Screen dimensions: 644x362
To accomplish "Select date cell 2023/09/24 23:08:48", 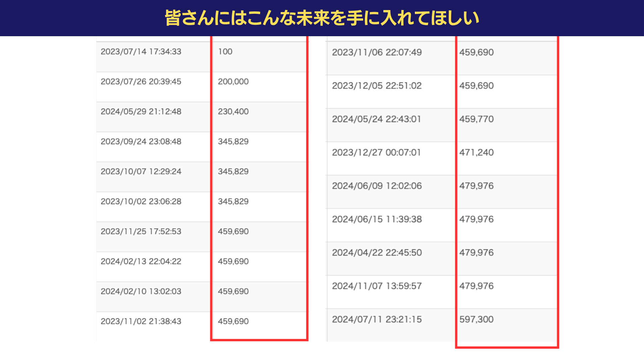I will pyautogui.click(x=141, y=141).
